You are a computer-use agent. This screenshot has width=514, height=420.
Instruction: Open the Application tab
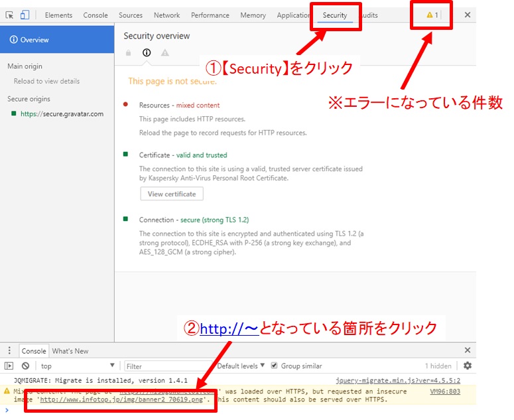293,15
